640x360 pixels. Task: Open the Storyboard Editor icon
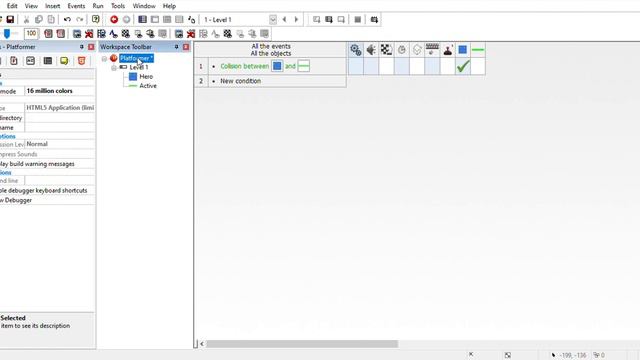142,19
